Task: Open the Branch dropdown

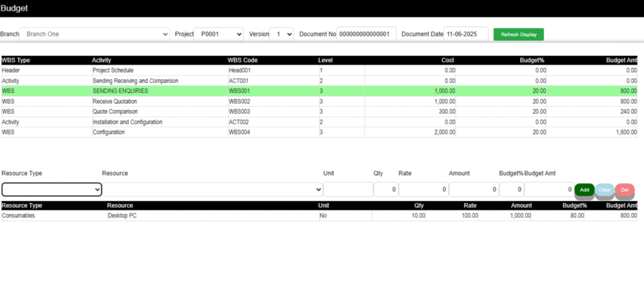Action: [95, 34]
